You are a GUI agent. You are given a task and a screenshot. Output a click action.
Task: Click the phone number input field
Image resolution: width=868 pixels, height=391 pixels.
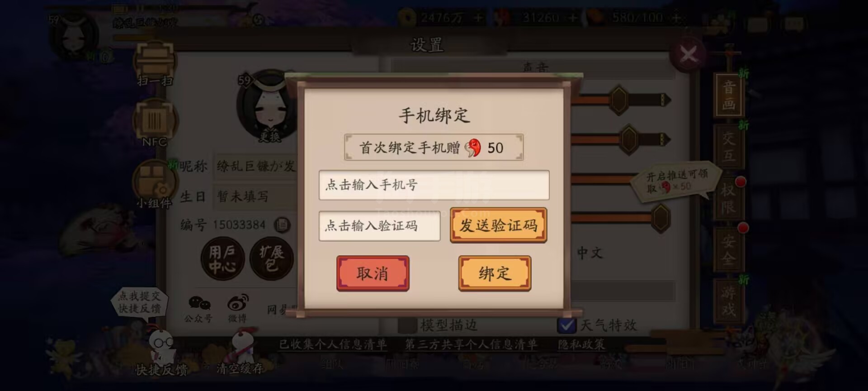tap(434, 185)
